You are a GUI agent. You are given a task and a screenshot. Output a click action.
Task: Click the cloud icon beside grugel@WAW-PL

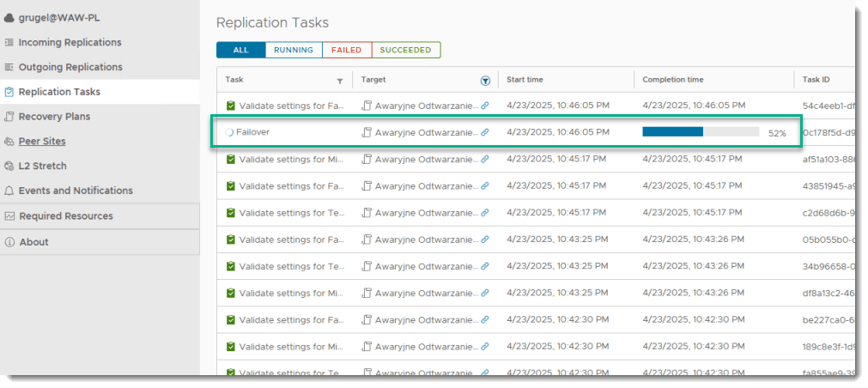point(9,17)
